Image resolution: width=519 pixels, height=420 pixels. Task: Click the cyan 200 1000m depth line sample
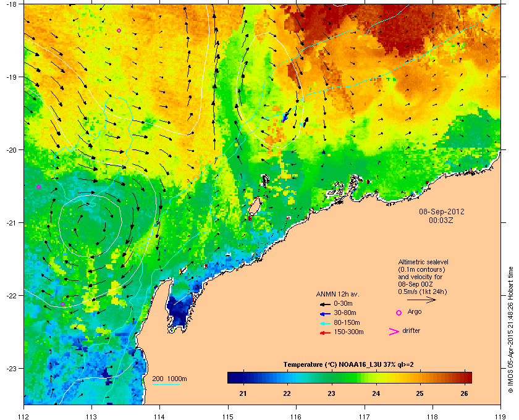(x=166, y=385)
